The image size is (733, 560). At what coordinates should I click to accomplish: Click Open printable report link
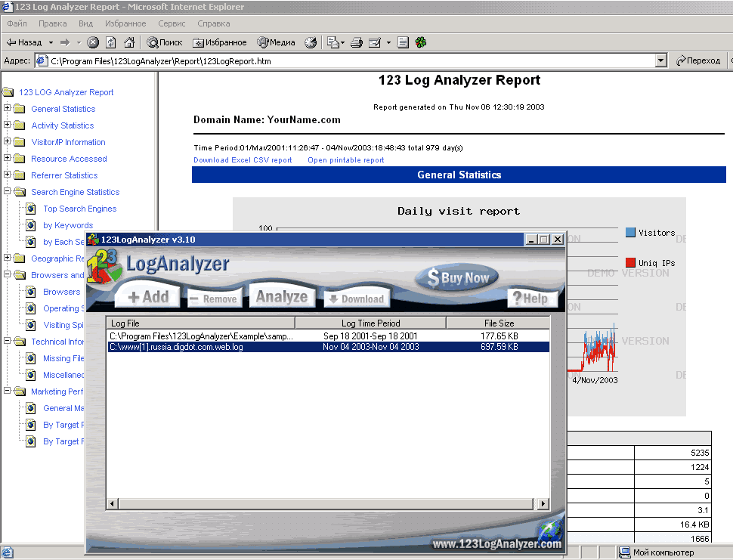(x=345, y=160)
